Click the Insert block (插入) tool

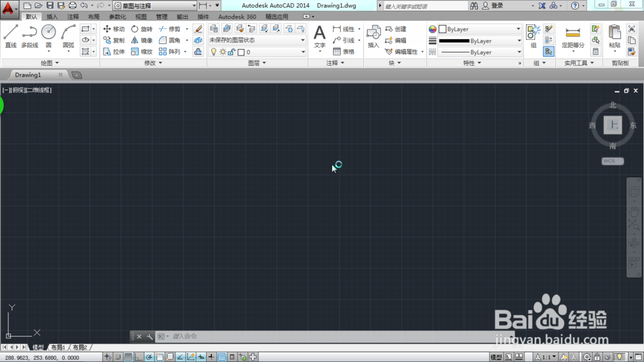[x=374, y=37]
